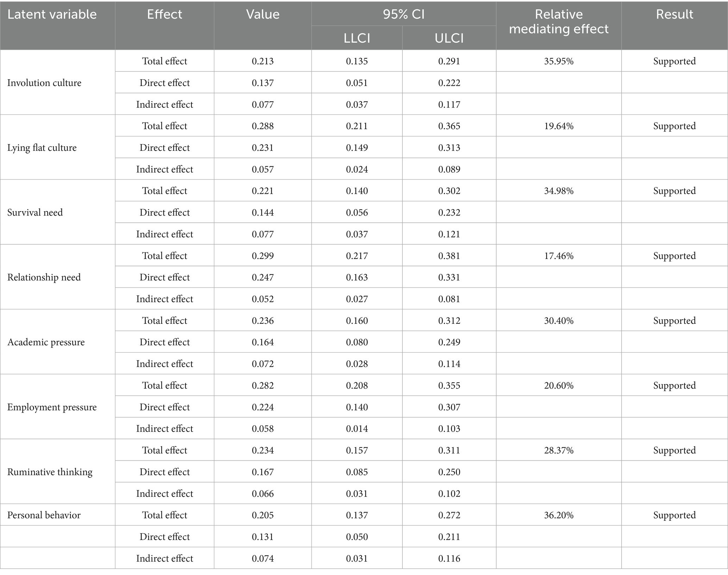The height and width of the screenshot is (575, 728).
Task: Click the "Effect" column header
Action: [x=164, y=14]
